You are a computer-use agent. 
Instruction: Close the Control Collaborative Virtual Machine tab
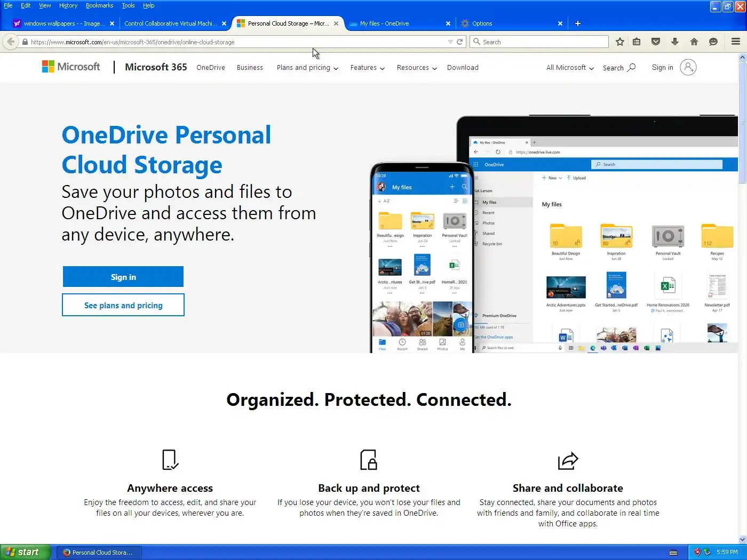[224, 23]
